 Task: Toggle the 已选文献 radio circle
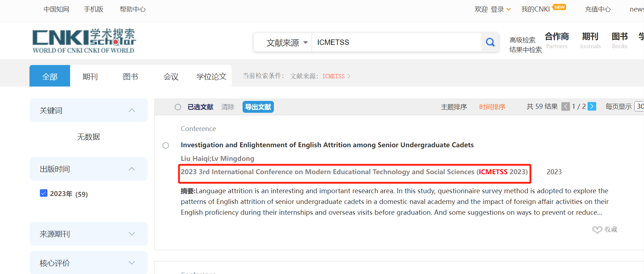click(x=178, y=107)
